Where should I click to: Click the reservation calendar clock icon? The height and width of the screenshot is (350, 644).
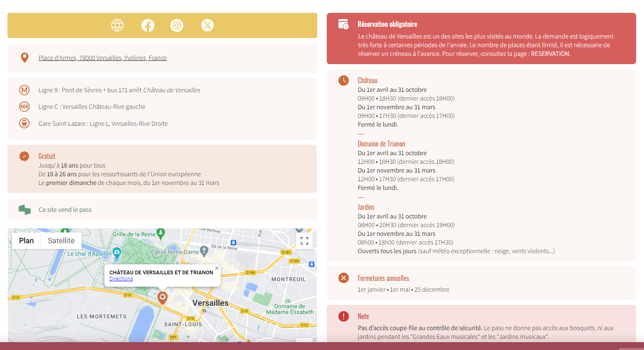pyautogui.click(x=343, y=24)
